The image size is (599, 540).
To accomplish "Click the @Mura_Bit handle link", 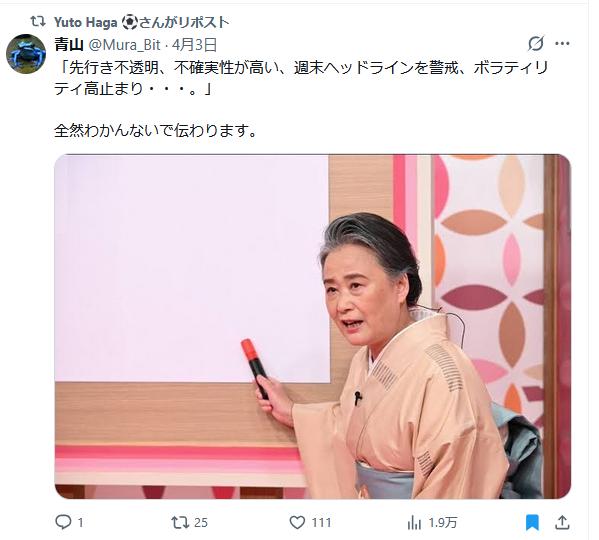I will (125, 45).
